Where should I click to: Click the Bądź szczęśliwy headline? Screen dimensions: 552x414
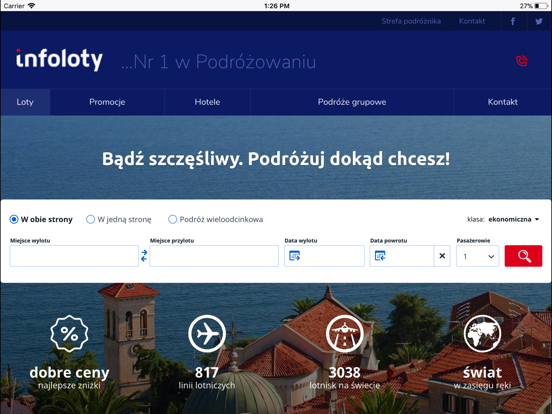click(276, 159)
